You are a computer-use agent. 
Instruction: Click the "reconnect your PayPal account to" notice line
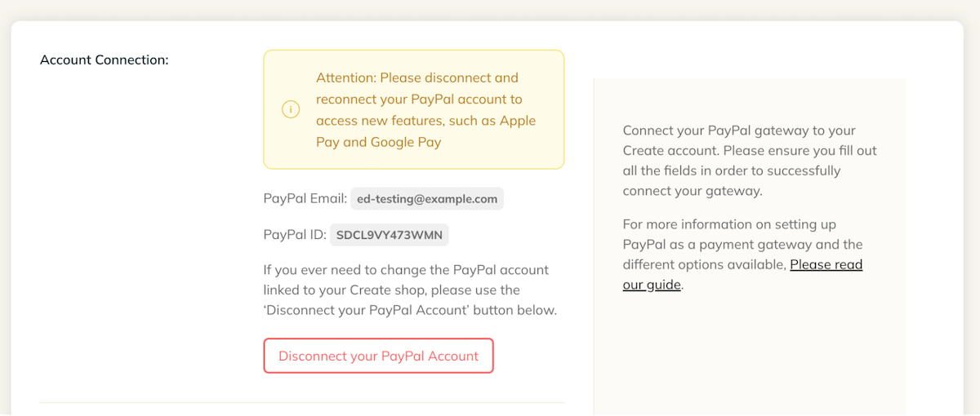(x=419, y=99)
